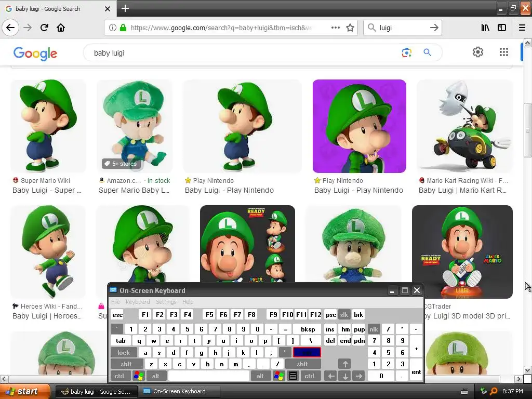Click the magnifier icon in system tray
This screenshot has width=532, height=399.
coord(494,391)
